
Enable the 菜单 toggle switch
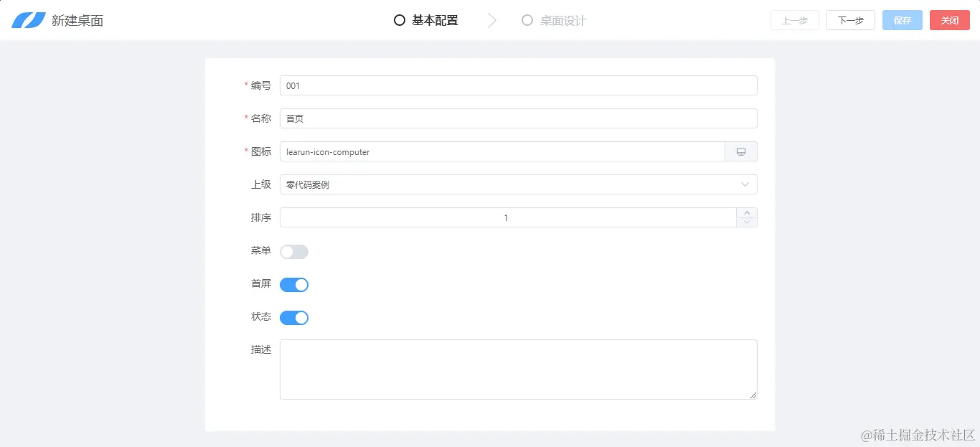(294, 251)
